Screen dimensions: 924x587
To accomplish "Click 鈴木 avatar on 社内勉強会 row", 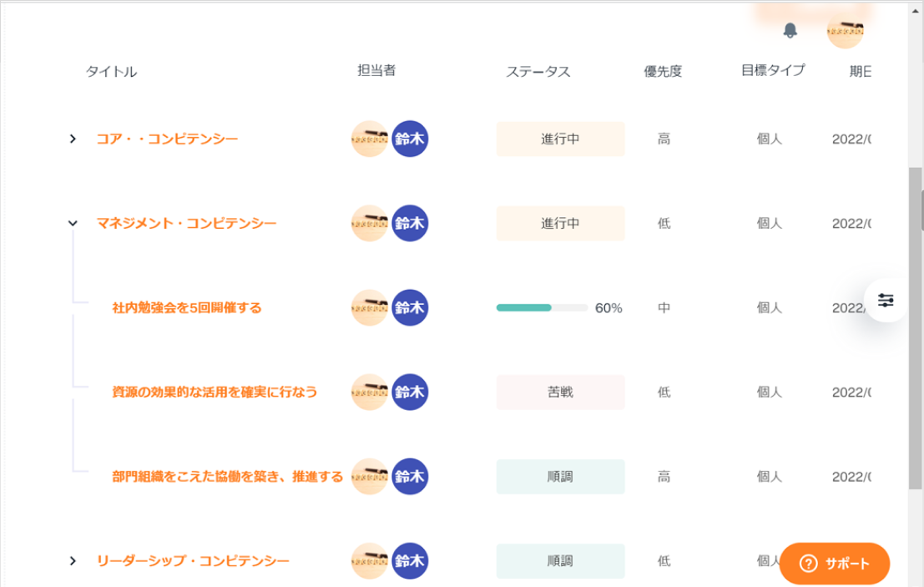I will 410,307.
